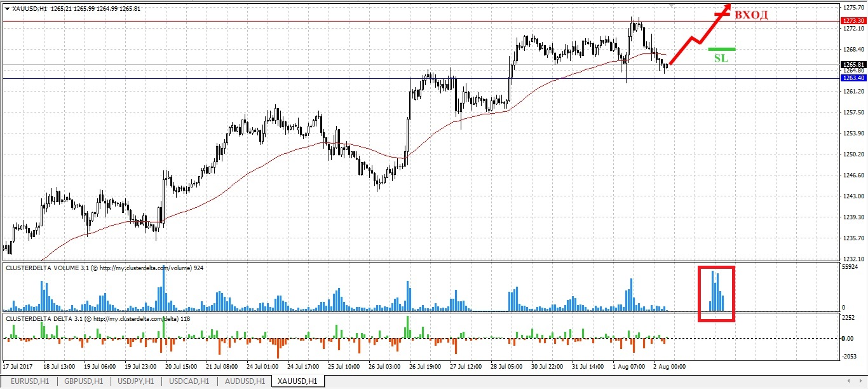This screenshot has height=389, width=868.
Task: Select the active XAUUSD,H1 chart tab
Action: pos(297,381)
